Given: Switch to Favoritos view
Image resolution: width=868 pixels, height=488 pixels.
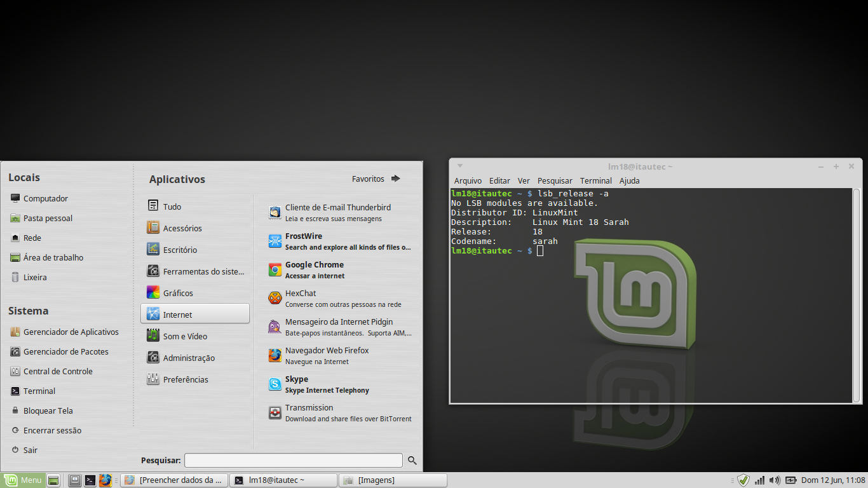Looking at the screenshot, I should click(376, 179).
